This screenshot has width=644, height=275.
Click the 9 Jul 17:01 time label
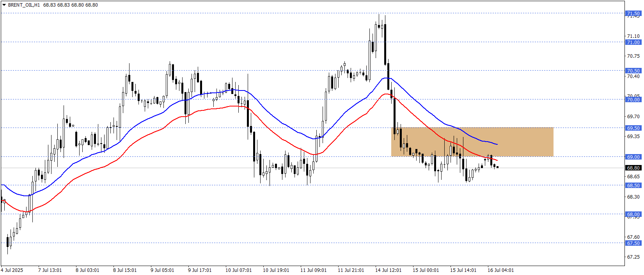coord(200,270)
